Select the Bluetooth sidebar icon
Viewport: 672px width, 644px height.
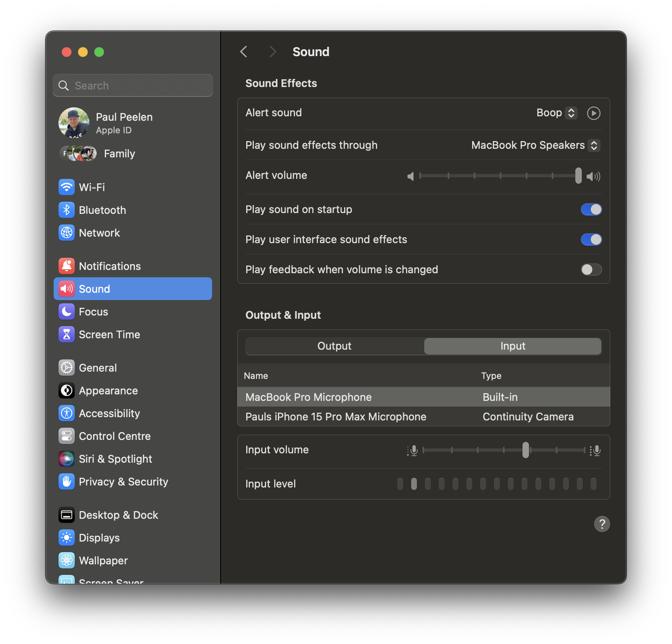66,210
